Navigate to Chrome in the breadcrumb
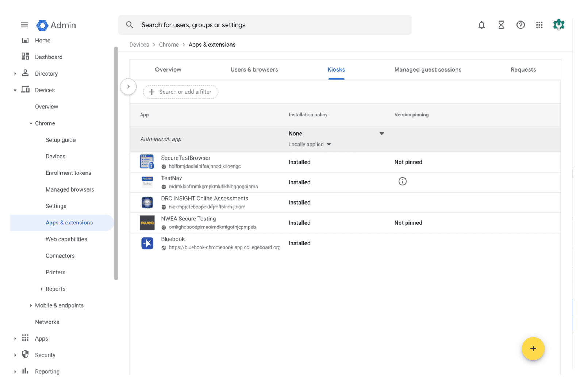 pos(169,45)
